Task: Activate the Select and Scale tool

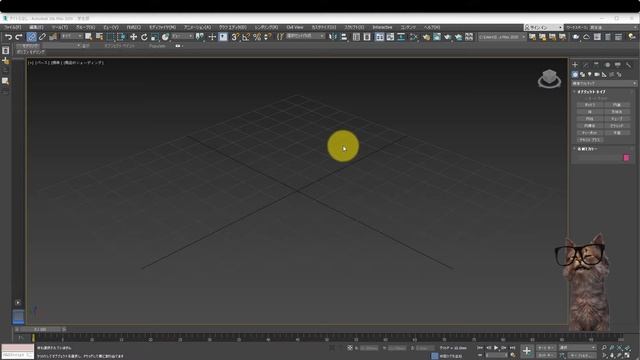Action: (x=154, y=37)
